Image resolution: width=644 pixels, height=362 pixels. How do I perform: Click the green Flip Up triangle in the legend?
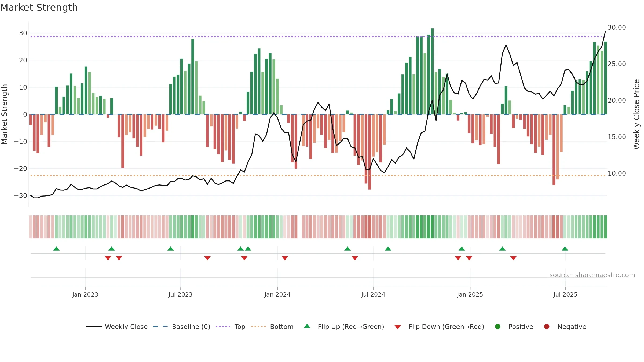[x=307, y=326]
